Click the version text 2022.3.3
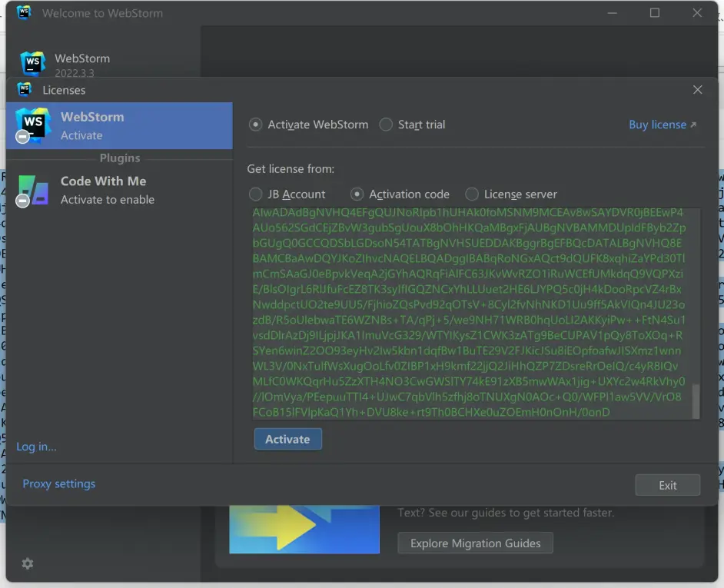The image size is (724, 588). click(x=75, y=73)
